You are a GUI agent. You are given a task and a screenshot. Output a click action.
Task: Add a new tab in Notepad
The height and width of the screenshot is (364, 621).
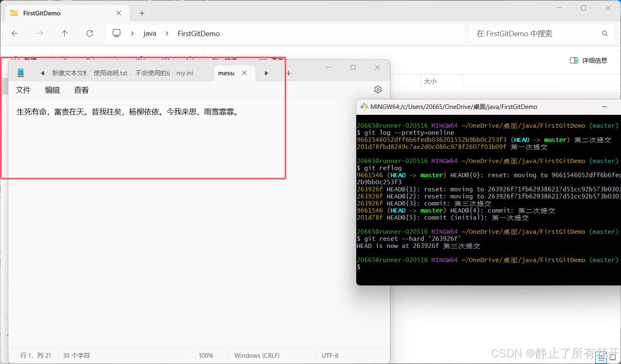click(288, 73)
